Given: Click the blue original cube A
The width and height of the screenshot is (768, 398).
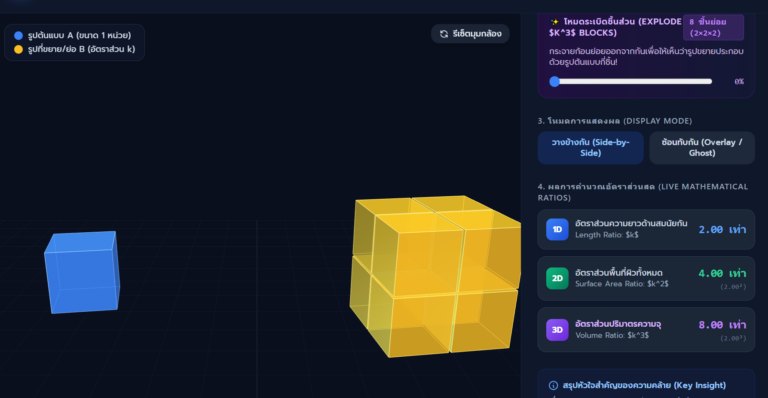Looking at the screenshot, I should tap(82, 272).
